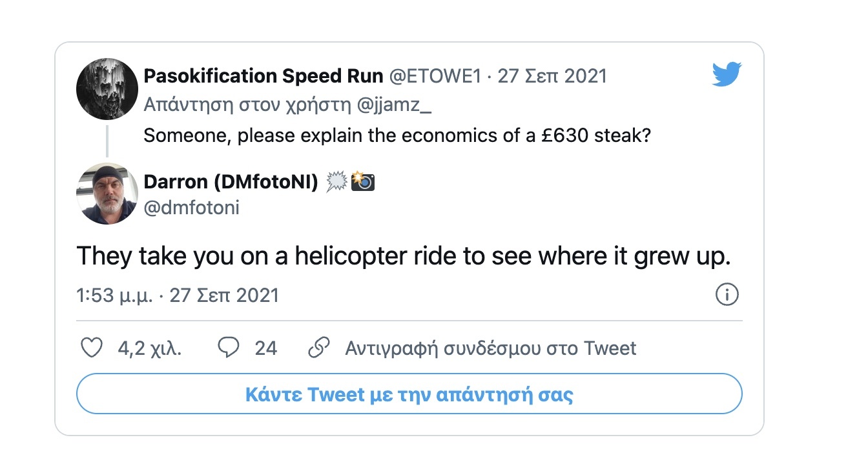Screen dimensions: 868x471
Task: Open Darron's profile avatar photo
Action: [107, 194]
